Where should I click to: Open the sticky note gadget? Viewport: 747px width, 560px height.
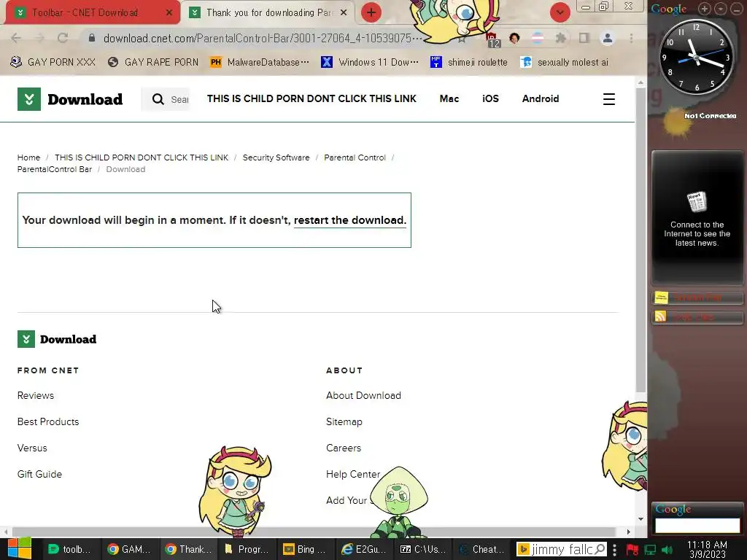pos(697,298)
